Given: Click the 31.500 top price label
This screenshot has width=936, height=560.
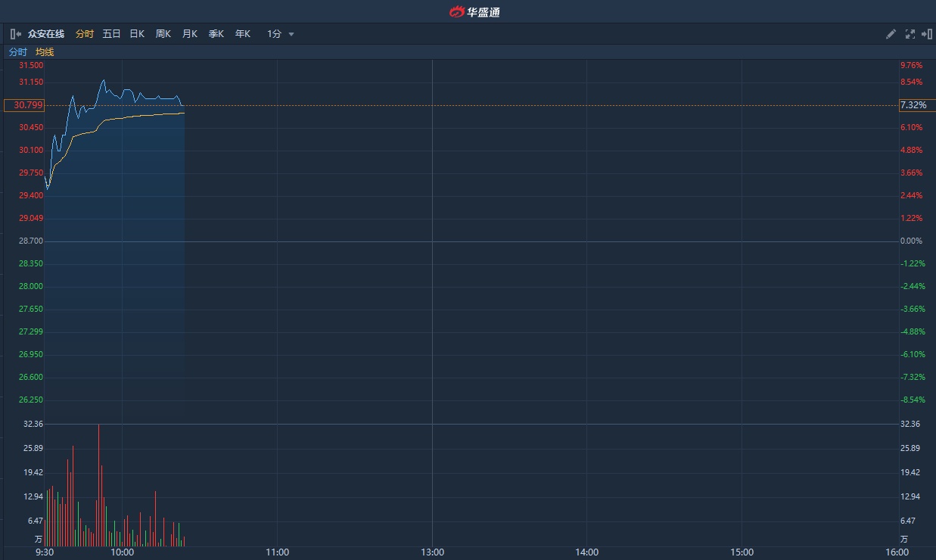Looking at the screenshot, I should (31, 66).
